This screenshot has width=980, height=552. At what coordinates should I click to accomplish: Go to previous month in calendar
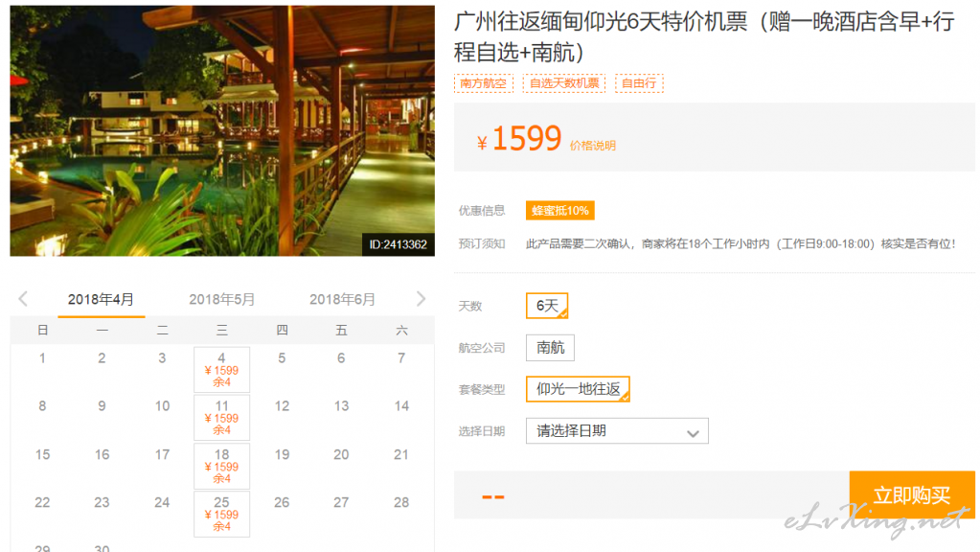23,299
